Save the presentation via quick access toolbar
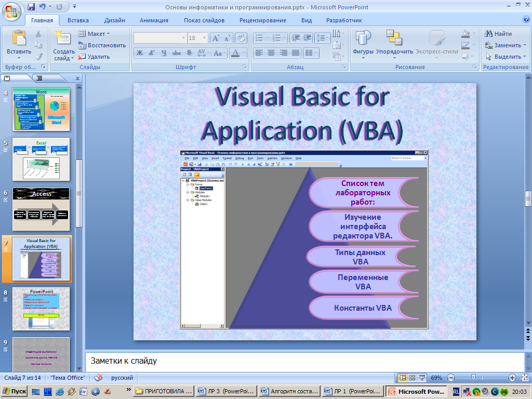The height and width of the screenshot is (399, 532). (31, 6)
